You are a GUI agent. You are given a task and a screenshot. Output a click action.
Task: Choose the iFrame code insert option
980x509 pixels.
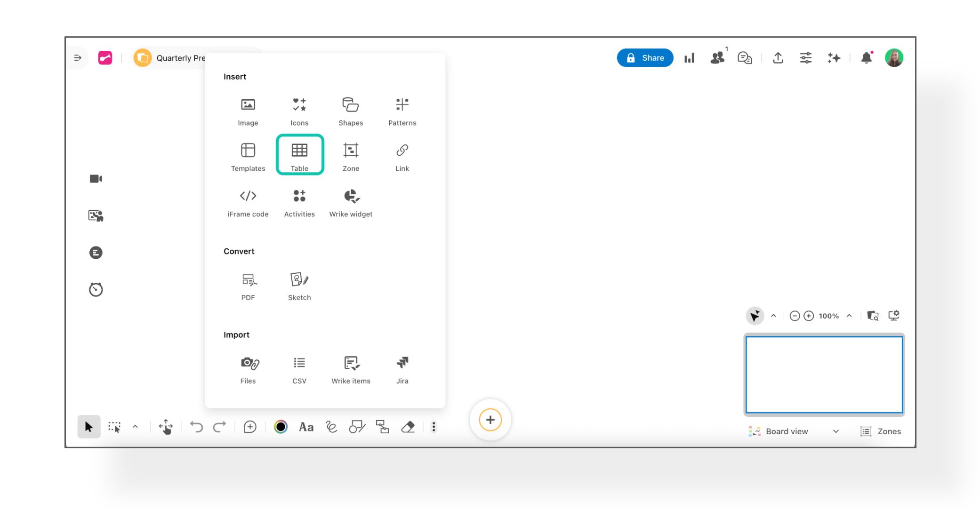[248, 202]
